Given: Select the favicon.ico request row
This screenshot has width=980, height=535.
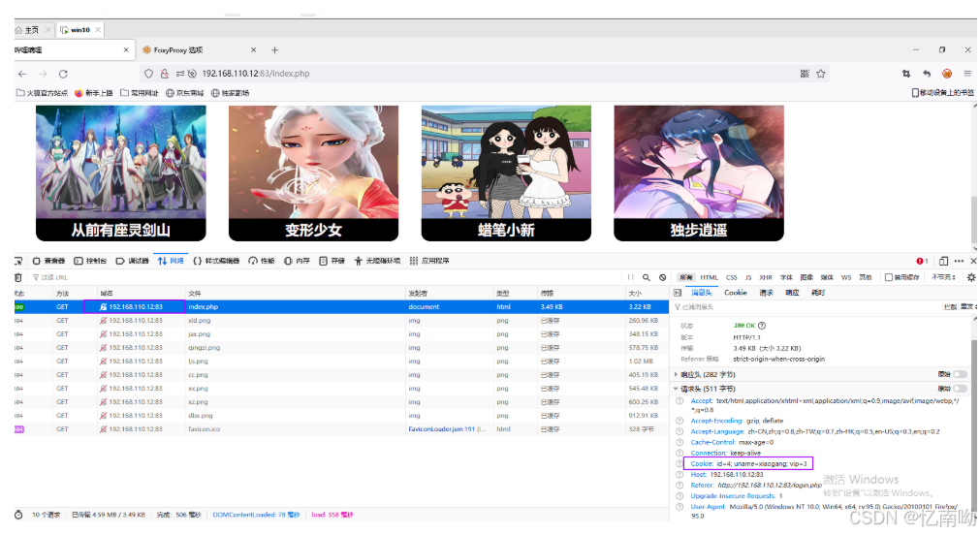Looking at the screenshot, I should [x=342, y=429].
